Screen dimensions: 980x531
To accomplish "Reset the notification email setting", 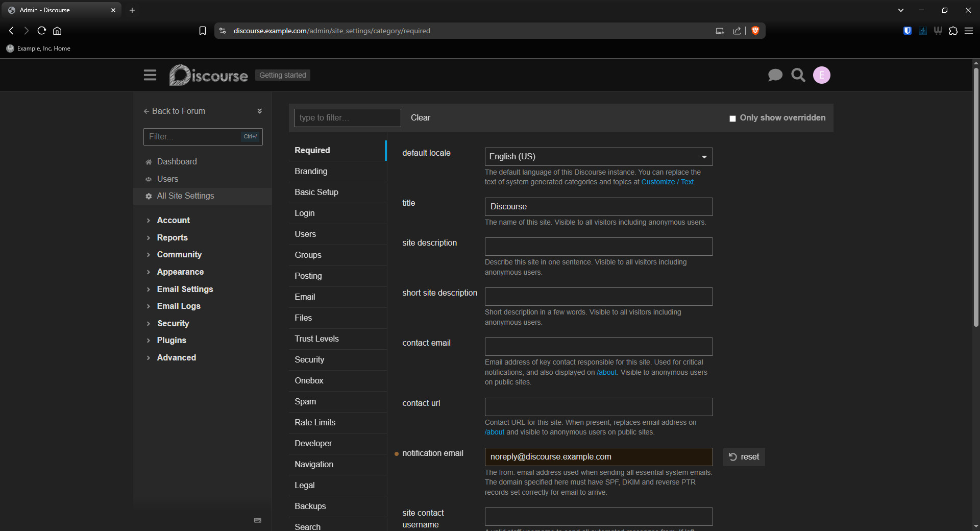I will coord(744,457).
